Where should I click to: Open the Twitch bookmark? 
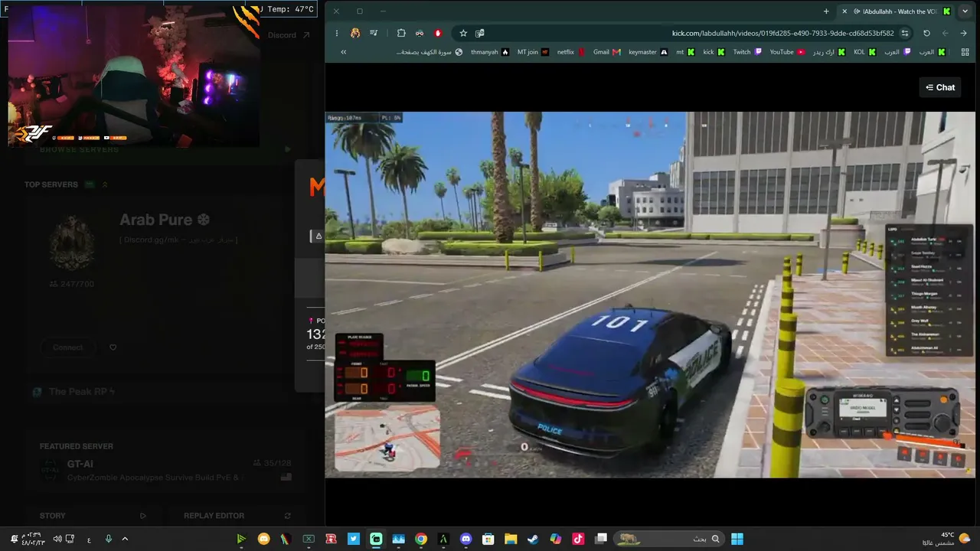(x=747, y=52)
